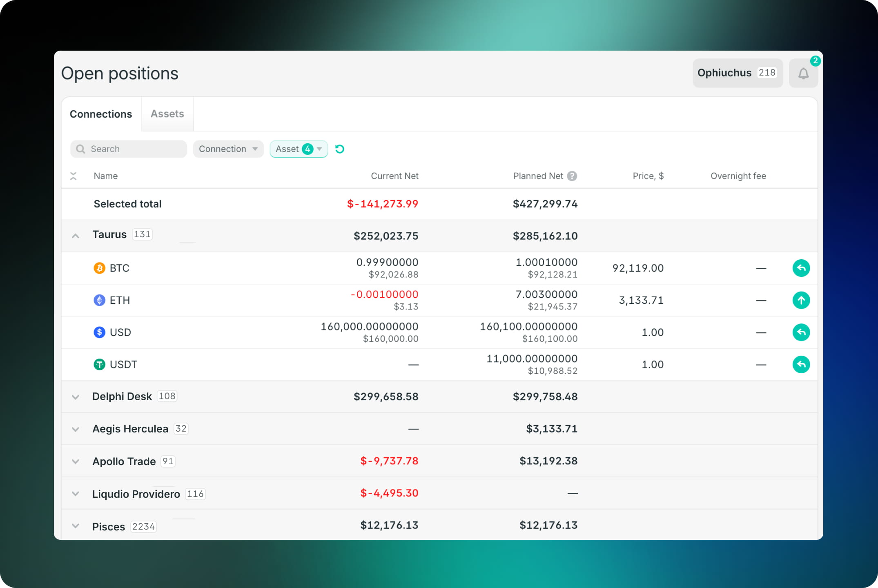Click the Ethereum coin icon
Viewport: 878px width, 588px height.
pyautogui.click(x=99, y=301)
